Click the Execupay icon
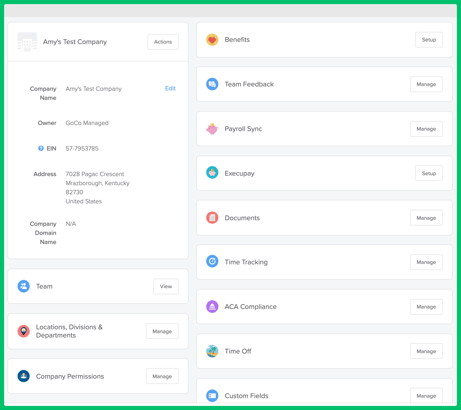 (212, 173)
